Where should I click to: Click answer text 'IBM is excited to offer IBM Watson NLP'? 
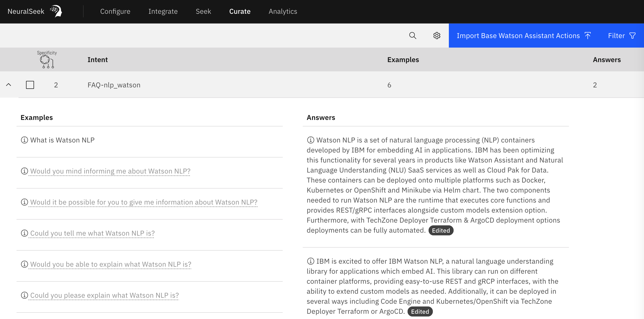pyautogui.click(x=433, y=286)
